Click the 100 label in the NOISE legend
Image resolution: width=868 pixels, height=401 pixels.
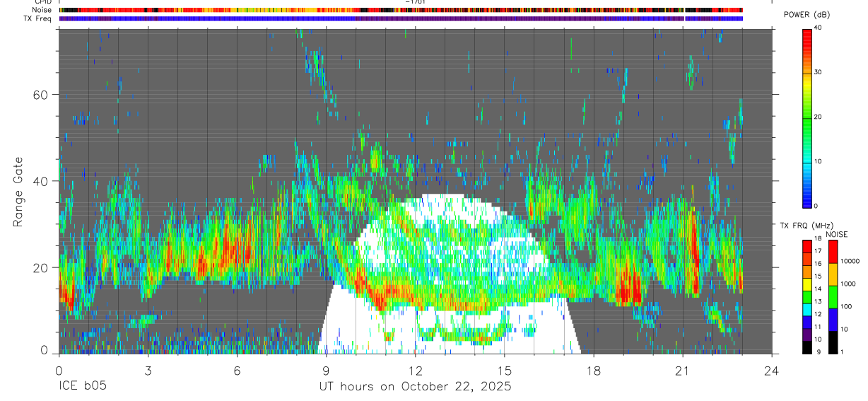click(846, 306)
